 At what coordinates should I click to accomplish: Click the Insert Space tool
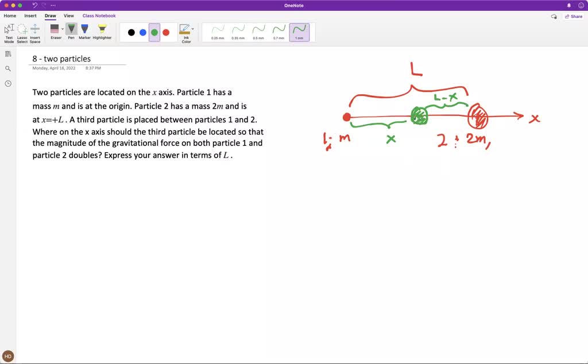34,32
